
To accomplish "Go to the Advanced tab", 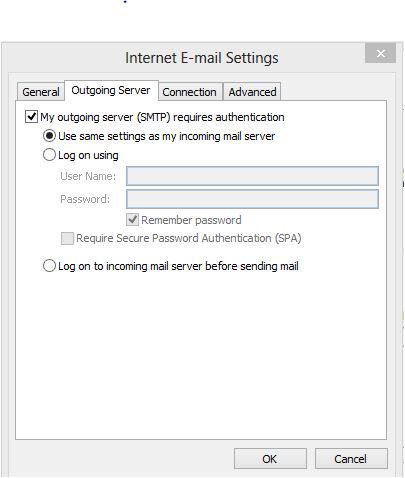I will point(252,92).
